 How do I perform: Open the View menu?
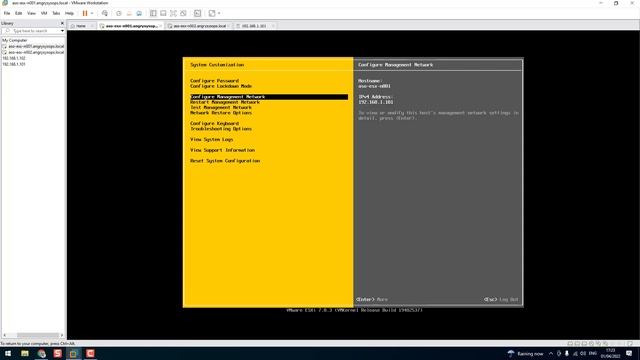click(x=31, y=13)
